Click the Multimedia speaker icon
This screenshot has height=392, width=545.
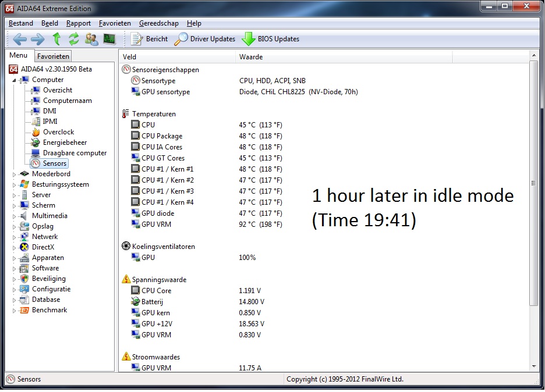(24, 216)
